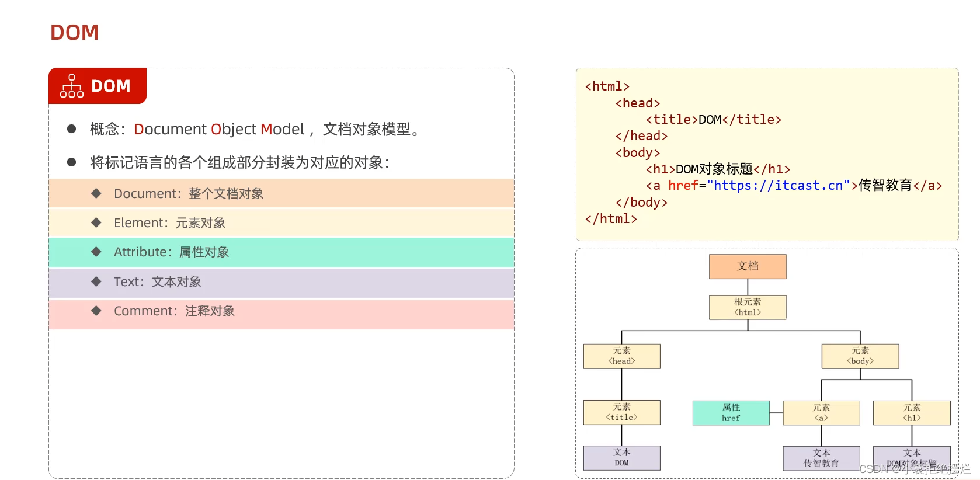Viewport: 980px width, 480px height.
Task: Click the diamond bullet beside Text row
Action: (96, 281)
